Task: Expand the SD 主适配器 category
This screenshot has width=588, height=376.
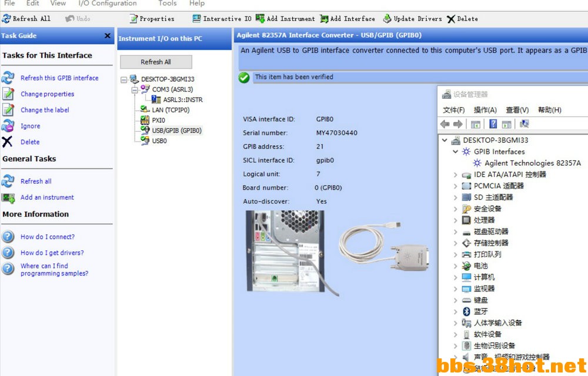Action: click(x=455, y=197)
